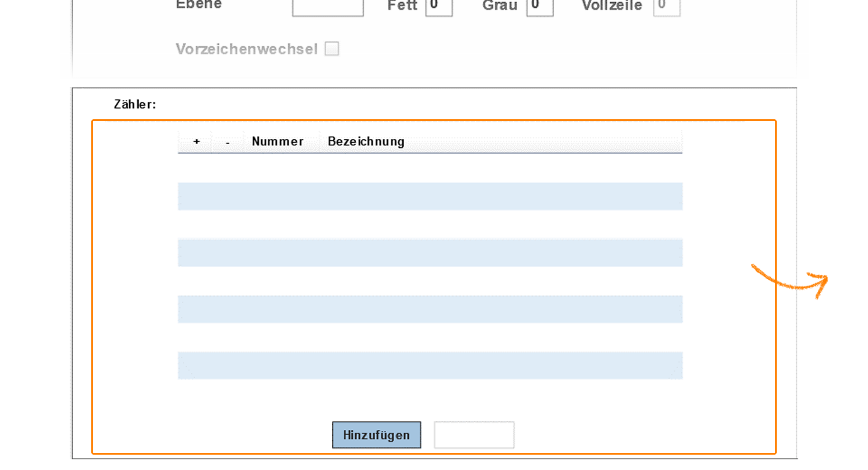Select the second blue row in Zähler table
Image resolution: width=868 pixels, height=470 pixels.
(429, 253)
